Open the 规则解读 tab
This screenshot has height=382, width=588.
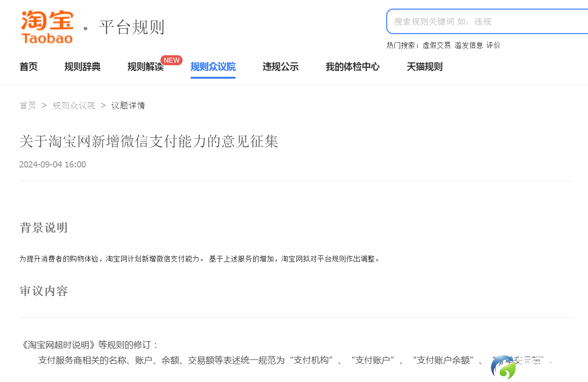pos(146,67)
